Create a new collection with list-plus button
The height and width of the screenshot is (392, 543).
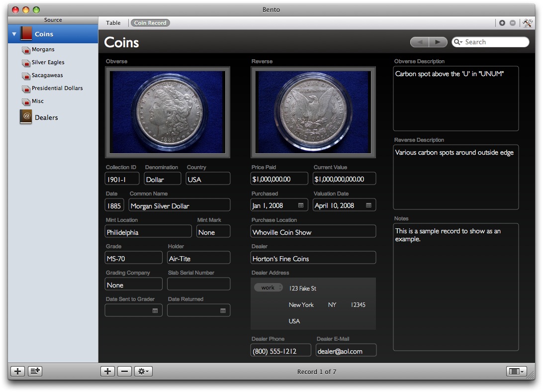point(35,372)
